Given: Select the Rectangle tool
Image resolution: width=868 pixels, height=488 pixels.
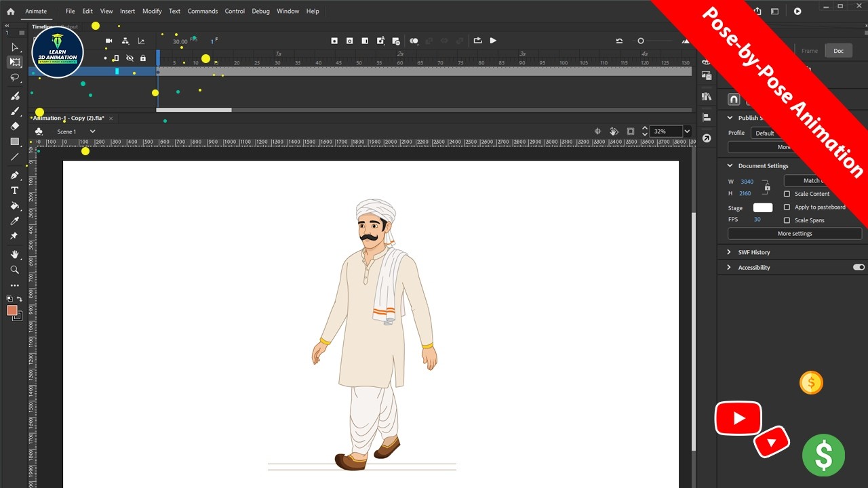Looking at the screenshot, I should tap(15, 142).
